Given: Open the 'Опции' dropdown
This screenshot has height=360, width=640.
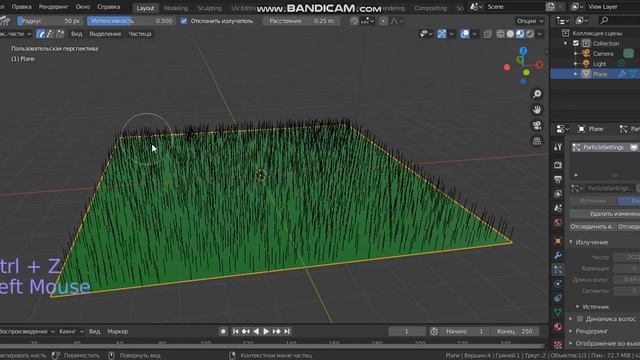Looking at the screenshot, I should (x=530, y=21).
